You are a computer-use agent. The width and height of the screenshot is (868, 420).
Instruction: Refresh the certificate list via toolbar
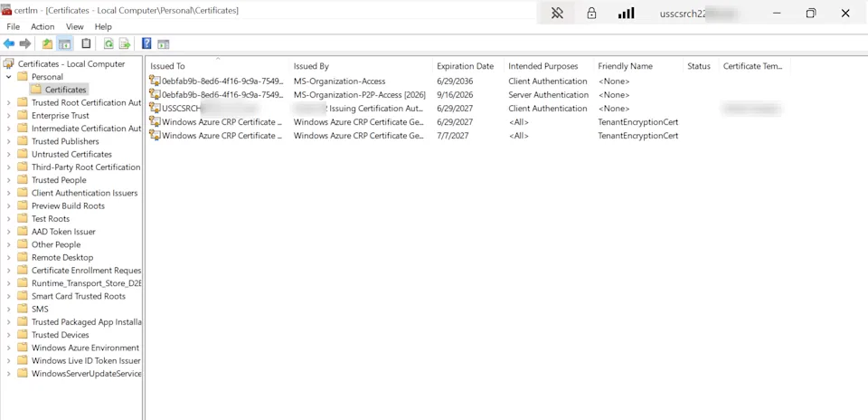coord(108,43)
